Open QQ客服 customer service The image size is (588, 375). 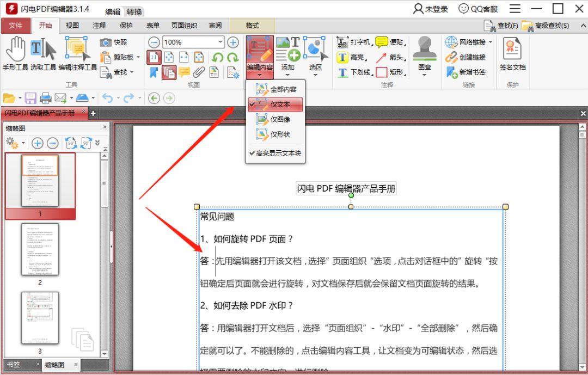tap(478, 9)
